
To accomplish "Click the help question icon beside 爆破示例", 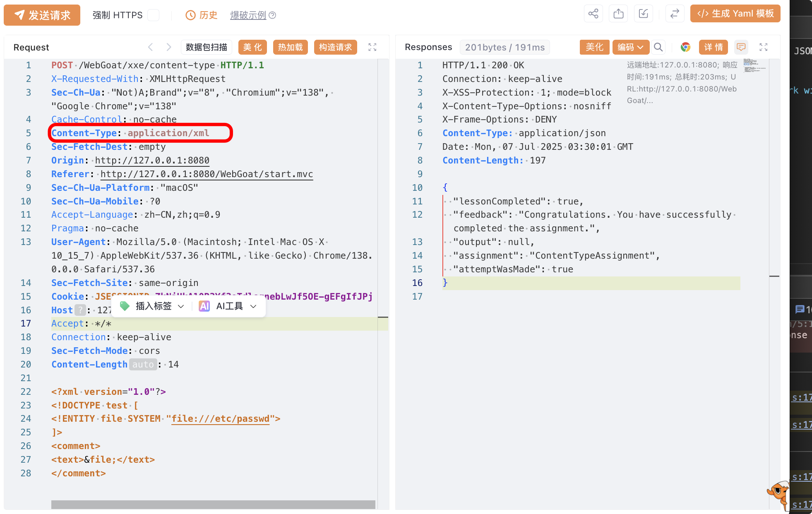I will tap(272, 15).
